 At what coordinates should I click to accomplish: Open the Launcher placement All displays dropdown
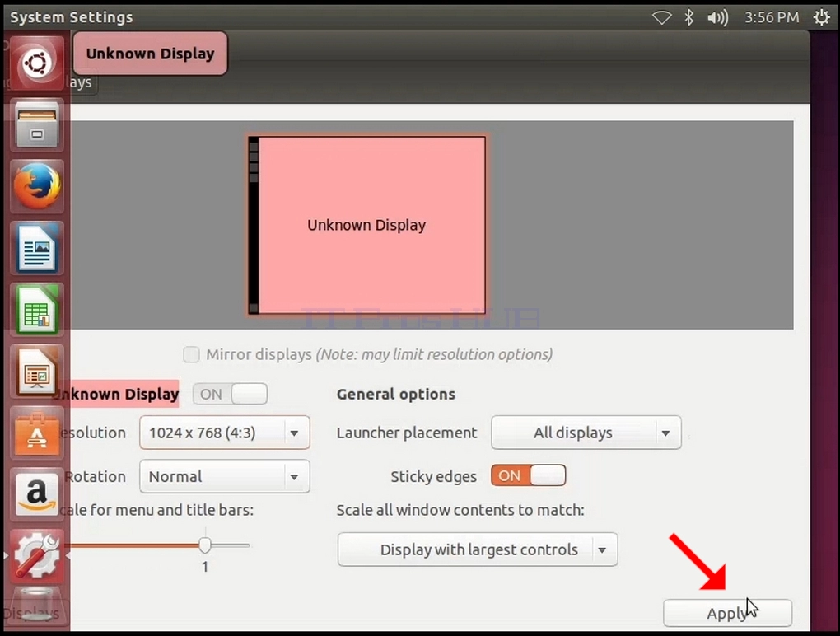tap(586, 433)
